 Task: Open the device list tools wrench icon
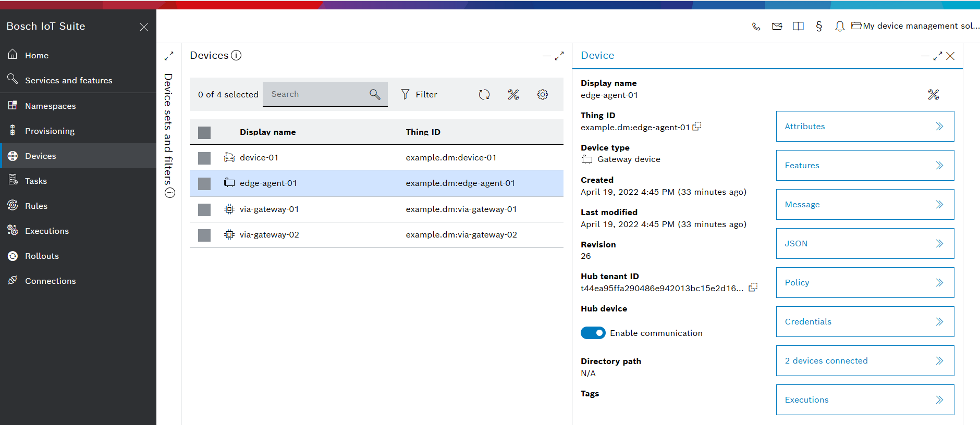(513, 94)
